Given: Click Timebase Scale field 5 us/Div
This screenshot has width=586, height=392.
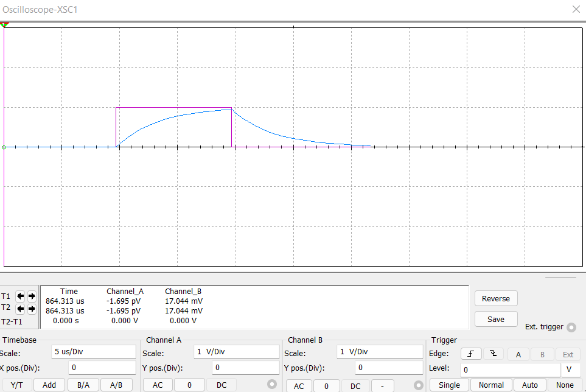Looking at the screenshot, I should click(x=94, y=352).
